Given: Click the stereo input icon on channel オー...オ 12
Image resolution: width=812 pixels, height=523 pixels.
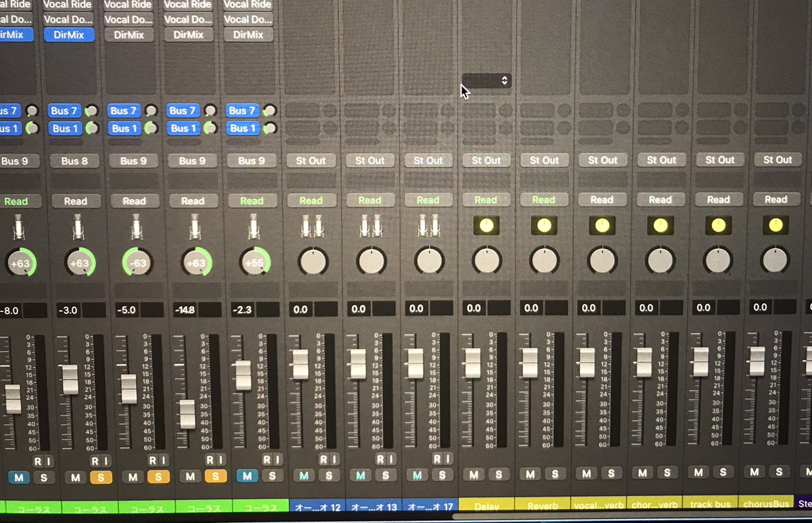Looking at the screenshot, I should pos(312,226).
